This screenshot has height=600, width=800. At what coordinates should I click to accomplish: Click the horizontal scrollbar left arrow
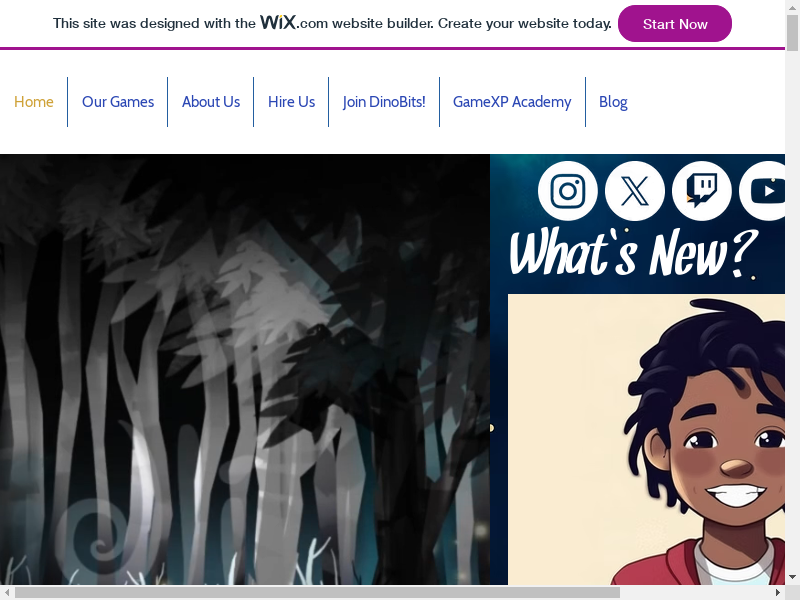click(7, 592)
